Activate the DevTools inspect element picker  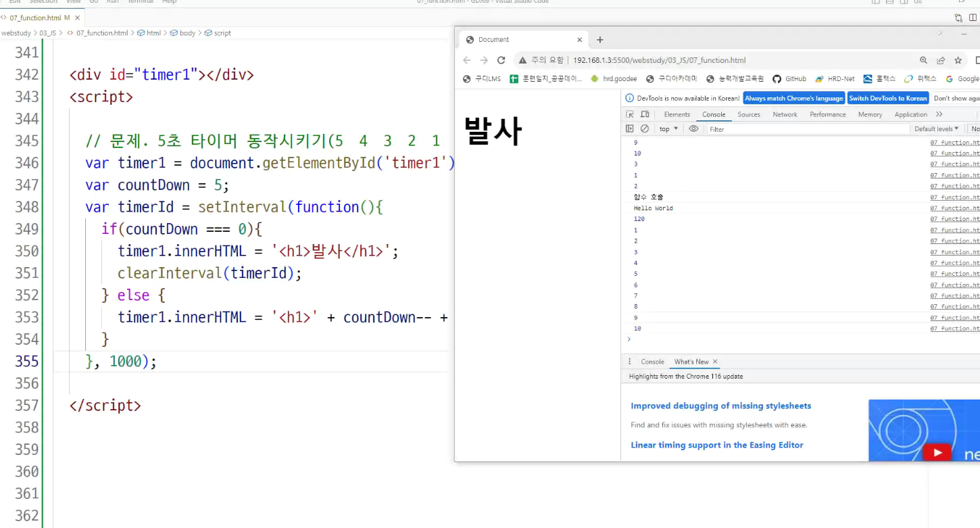pyautogui.click(x=630, y=114)
